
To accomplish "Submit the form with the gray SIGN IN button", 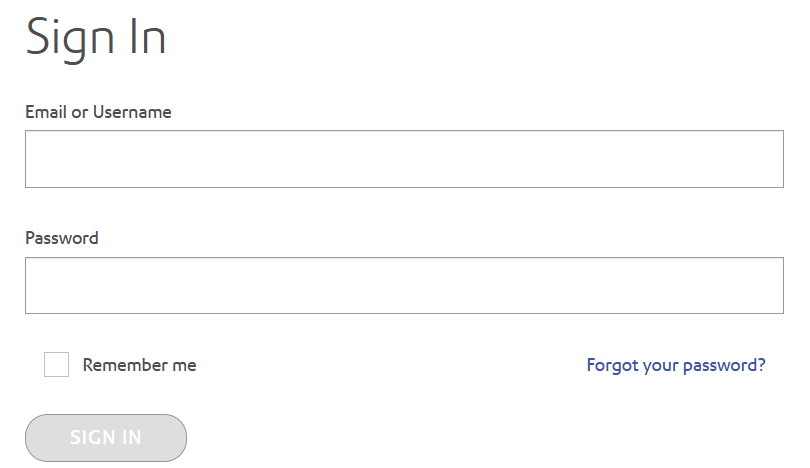I will pos(106,438).
